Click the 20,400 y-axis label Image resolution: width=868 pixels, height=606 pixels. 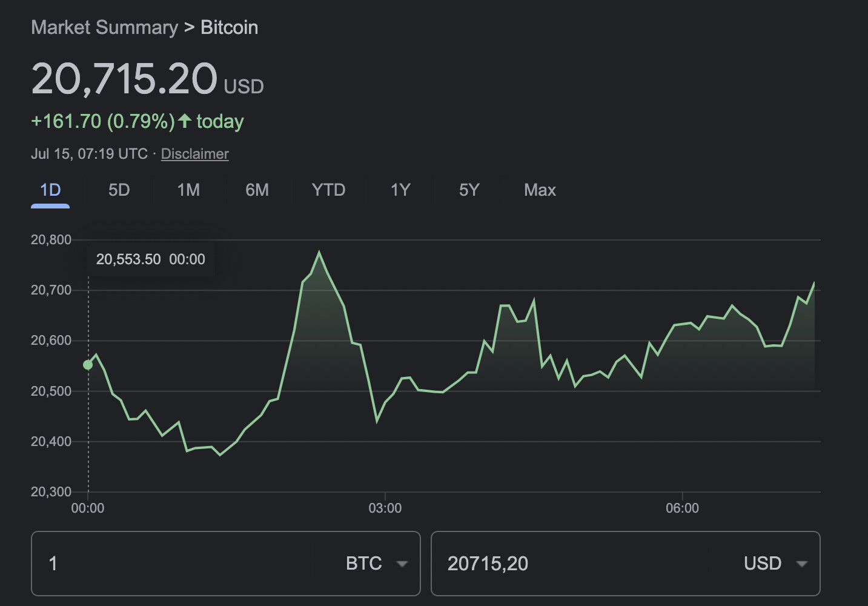[x=51, y=441]
